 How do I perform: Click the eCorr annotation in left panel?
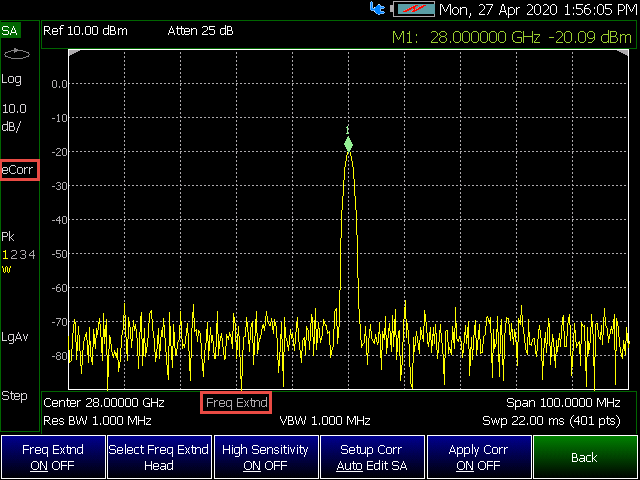pyautogui.click(x=17, y=170)
